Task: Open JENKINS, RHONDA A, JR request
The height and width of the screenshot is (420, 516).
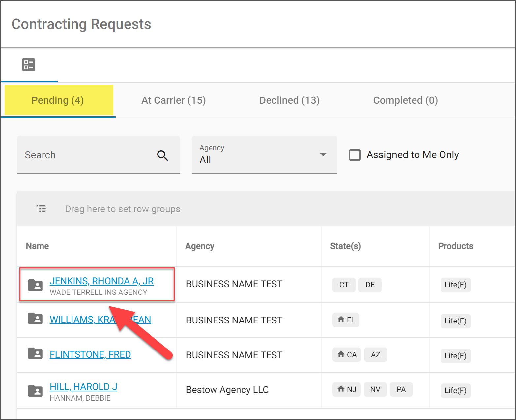Action: coord(101,281)
